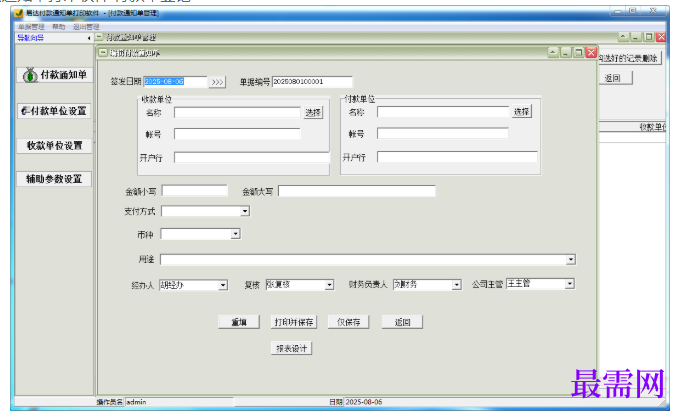Expand the 财务负责人 dropdown

coord(456,284)
